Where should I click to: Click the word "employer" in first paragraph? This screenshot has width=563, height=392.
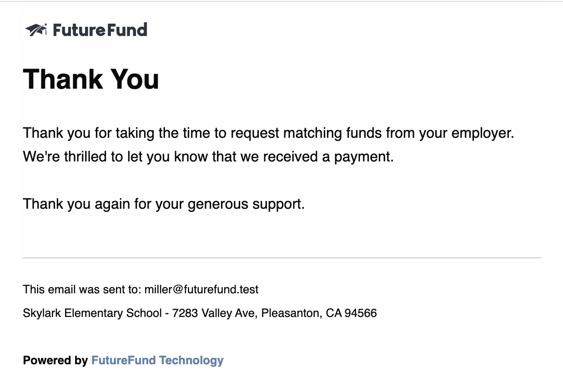[483, 133]
